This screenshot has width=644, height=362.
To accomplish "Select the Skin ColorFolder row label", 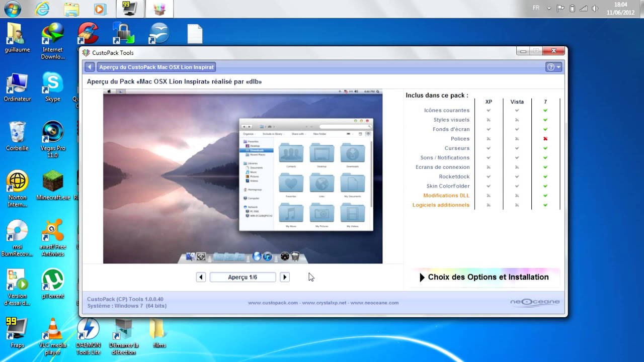I will click(x=448, y=186).
